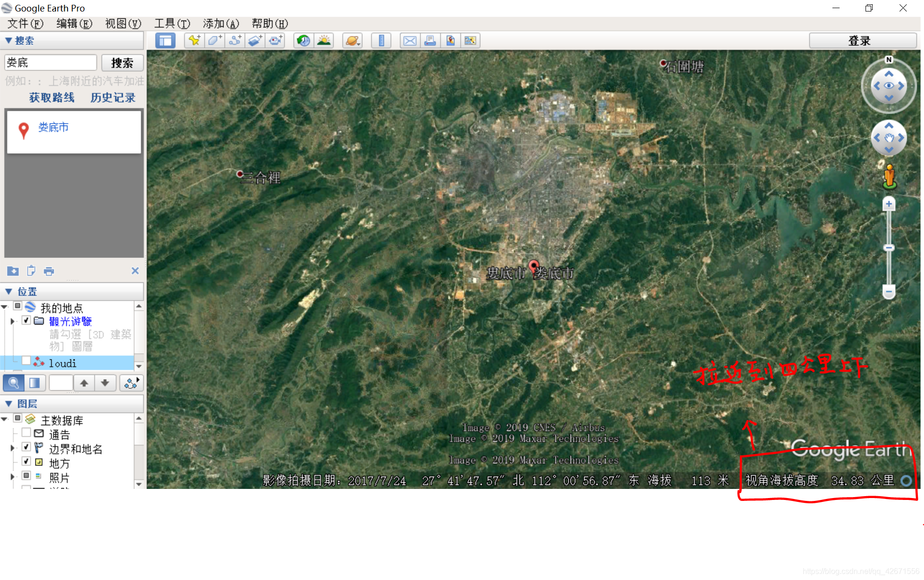Viewport: 924px width, 580px height.
Task: Toggle the 边界和地名 layer checkbox
Action: coord(26,447)
